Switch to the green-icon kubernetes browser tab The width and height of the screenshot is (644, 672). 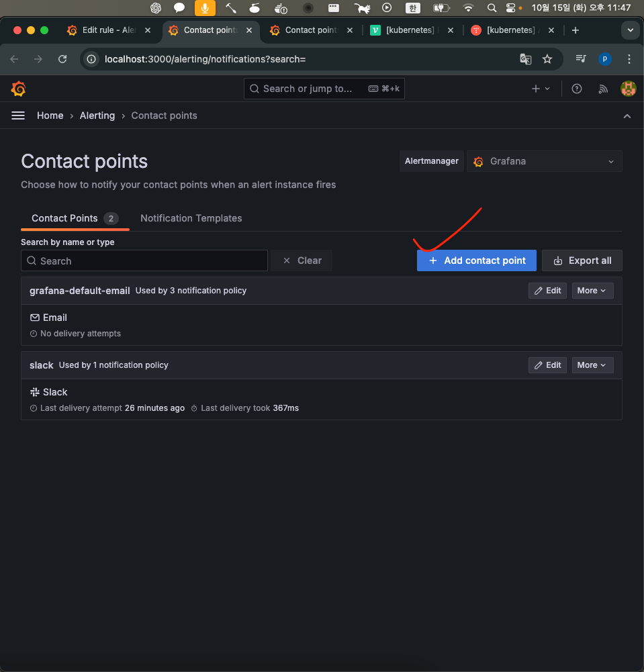(410, 30)
